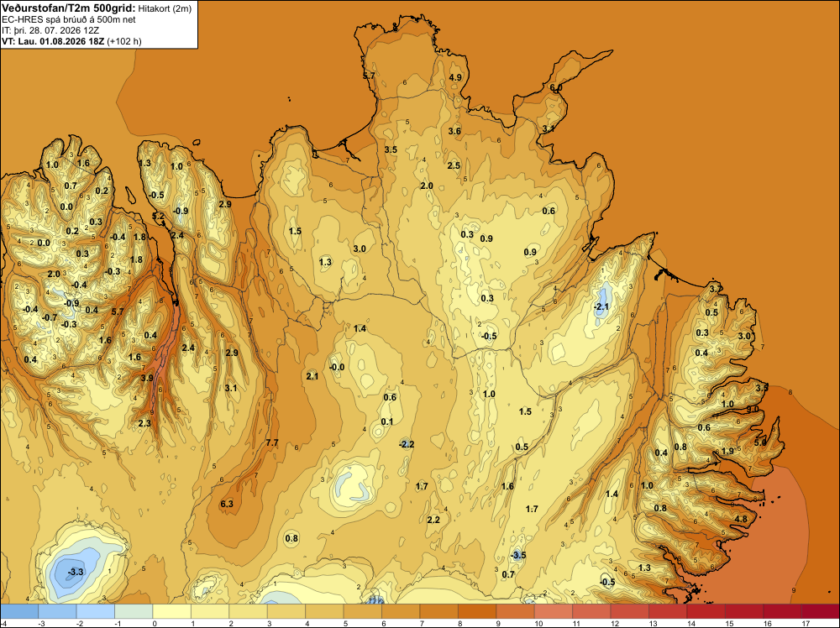Select legend swatch between 0 and 1

click(171, 610)
